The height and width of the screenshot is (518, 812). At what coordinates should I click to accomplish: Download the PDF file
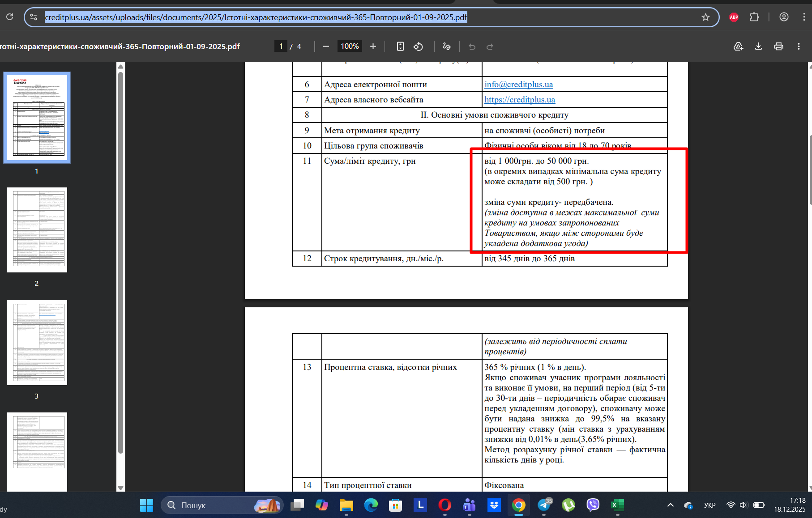758,47
